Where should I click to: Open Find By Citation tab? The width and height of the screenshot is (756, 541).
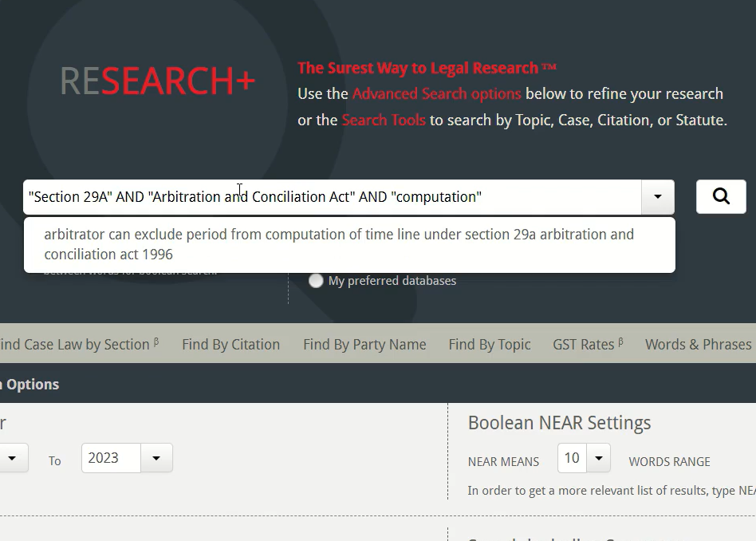pyautogui.click(x=231, y=344)
